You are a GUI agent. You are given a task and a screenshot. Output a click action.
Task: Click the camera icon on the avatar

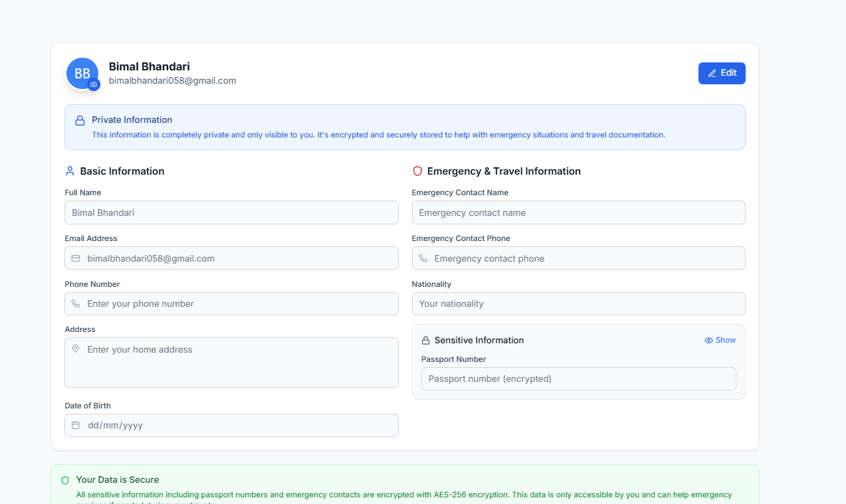(94, 84)
